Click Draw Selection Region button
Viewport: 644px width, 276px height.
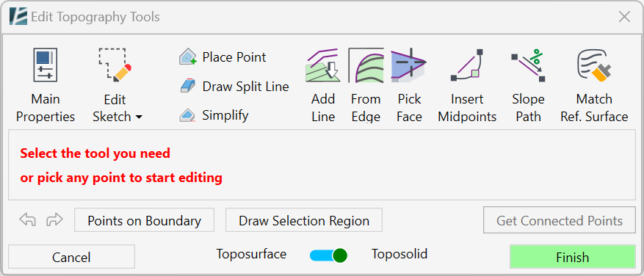[x=304, y=220]
